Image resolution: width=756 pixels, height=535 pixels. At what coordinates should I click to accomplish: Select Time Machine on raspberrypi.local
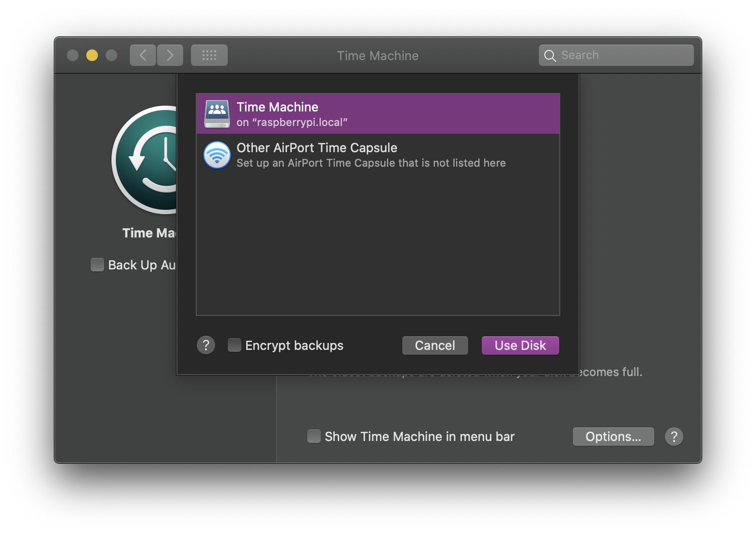(378, 114)
